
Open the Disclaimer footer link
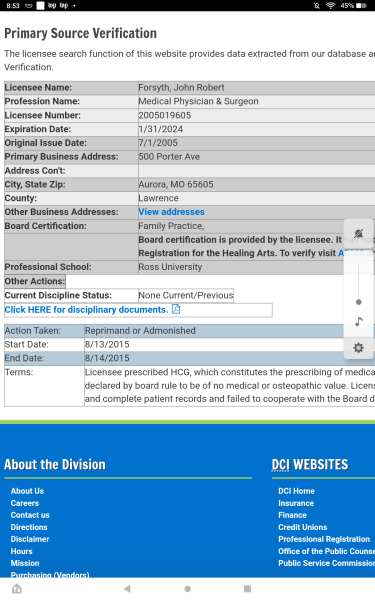coord(30,539)
